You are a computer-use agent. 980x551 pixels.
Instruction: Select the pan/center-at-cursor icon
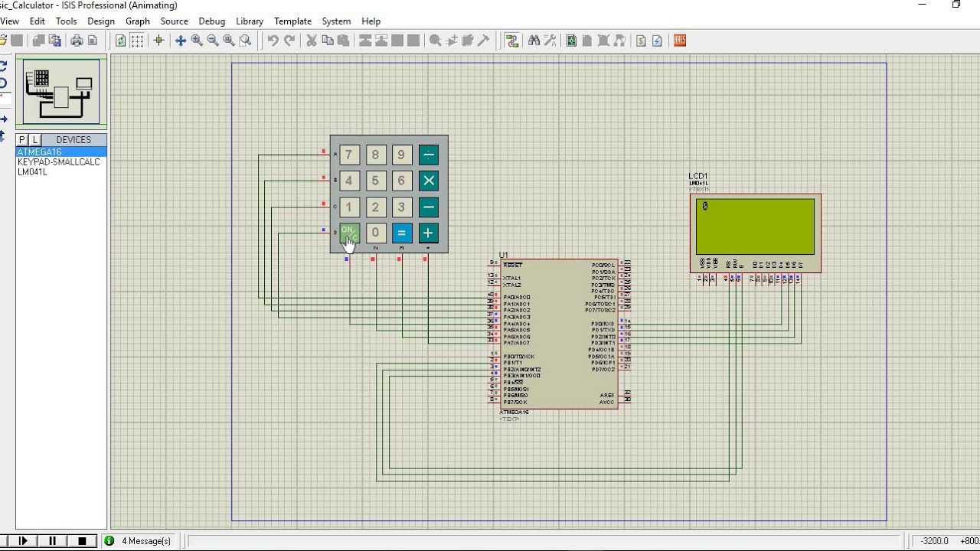coord(181,41)
